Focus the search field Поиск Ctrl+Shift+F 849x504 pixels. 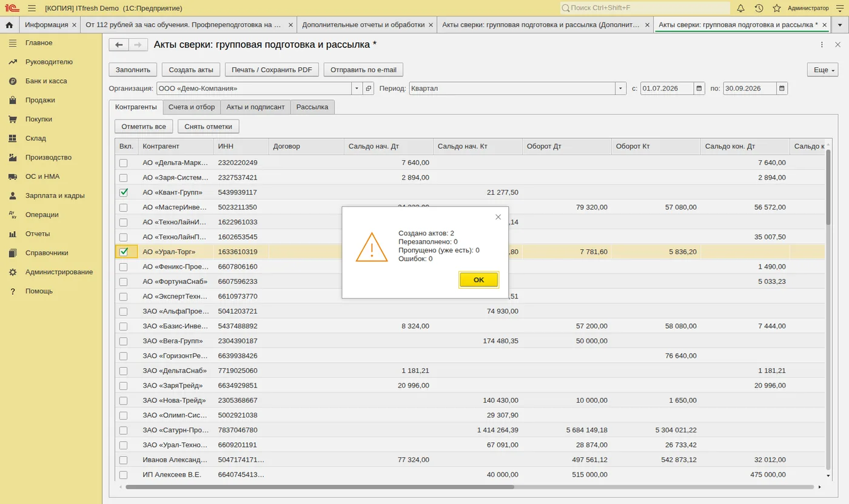pyautogui.click(x=645, y=8)
